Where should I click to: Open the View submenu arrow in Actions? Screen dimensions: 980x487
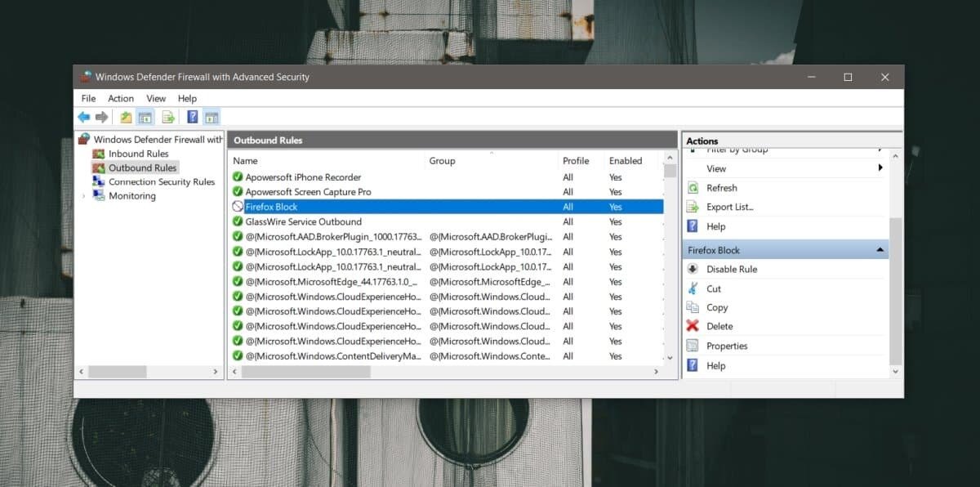pyautogui.click(x=880, y=168)
